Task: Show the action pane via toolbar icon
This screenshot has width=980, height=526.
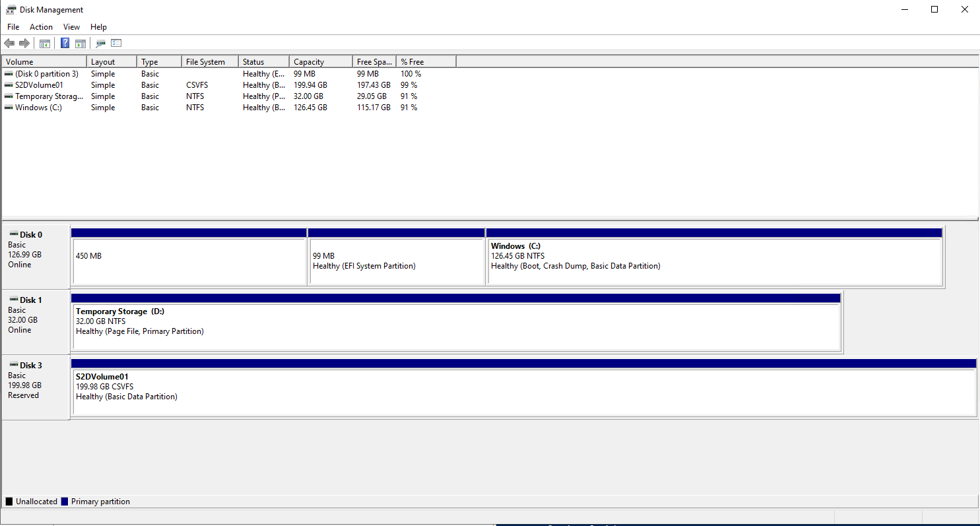Action: tap(80, 43)
